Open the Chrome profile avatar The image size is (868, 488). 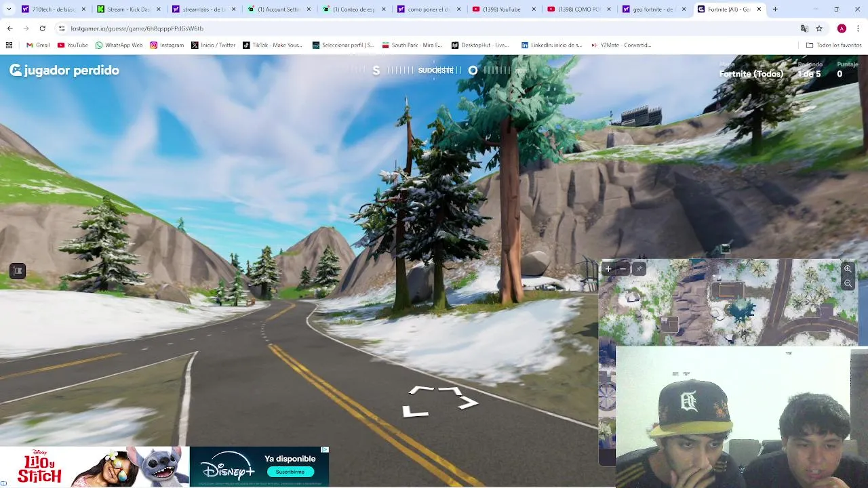tap(842, 28)
